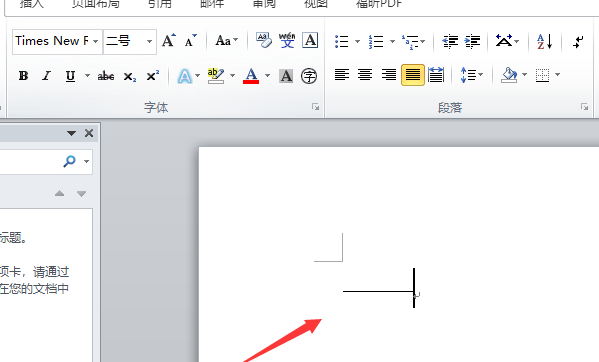The image size is (599, 362).
Task: Go to previous heading arrow
Action: (x=59, y=194)
